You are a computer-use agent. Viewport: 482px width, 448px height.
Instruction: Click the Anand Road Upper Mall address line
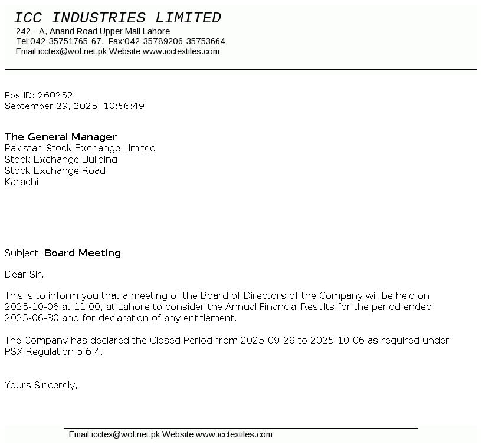[93, 31]
